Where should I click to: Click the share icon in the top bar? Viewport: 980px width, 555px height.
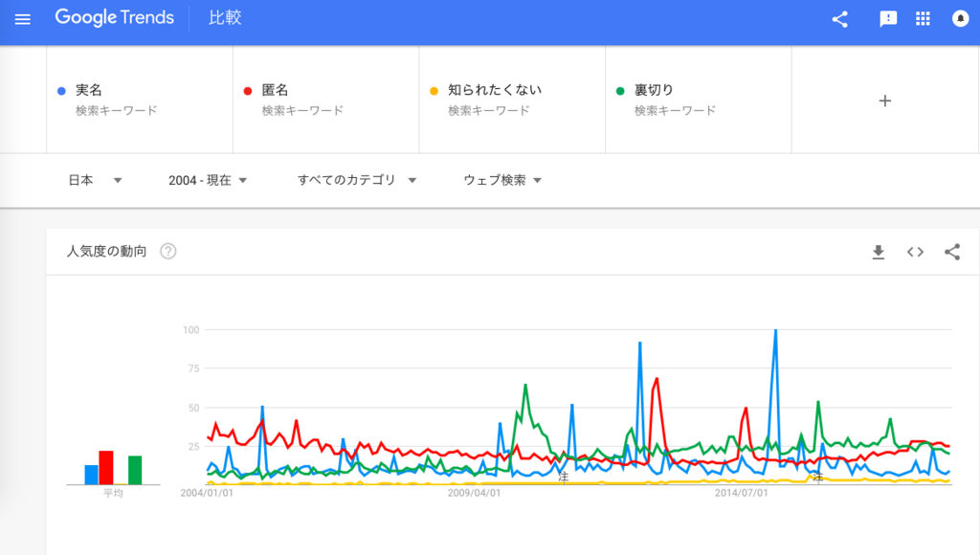click(x=839, y=17)
